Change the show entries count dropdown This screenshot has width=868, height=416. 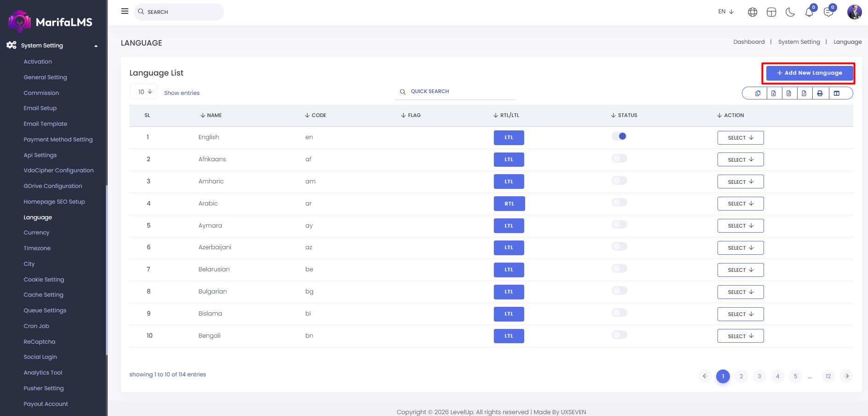(145, 92)
